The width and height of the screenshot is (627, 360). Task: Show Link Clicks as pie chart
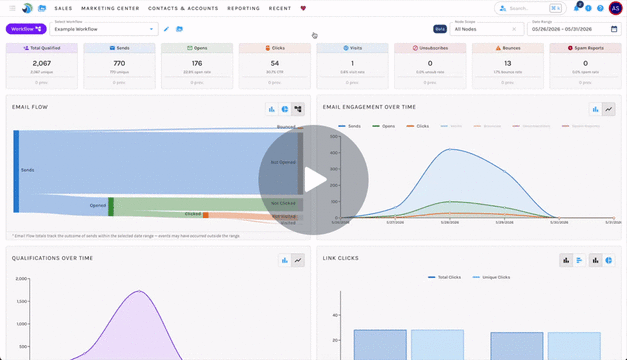coord(609,260)
